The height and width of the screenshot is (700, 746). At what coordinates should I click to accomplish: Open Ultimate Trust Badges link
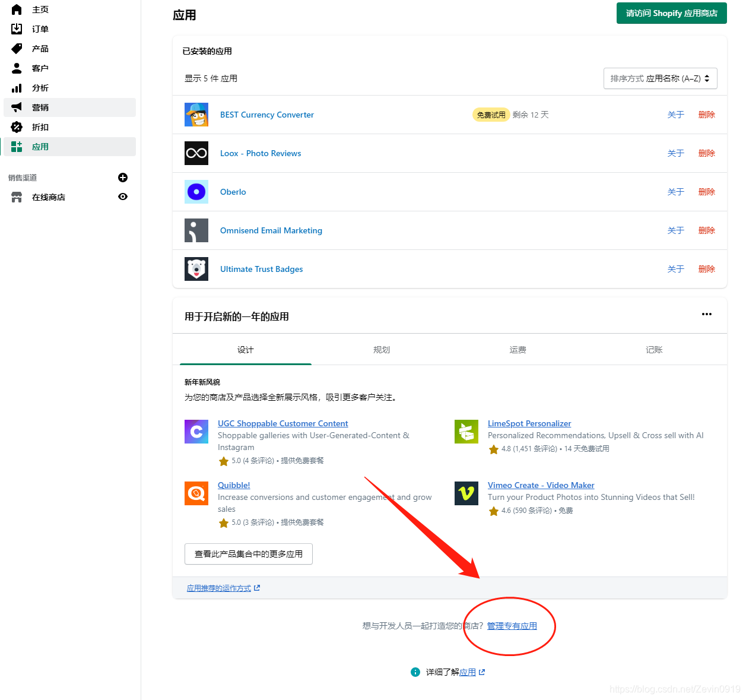262,269
